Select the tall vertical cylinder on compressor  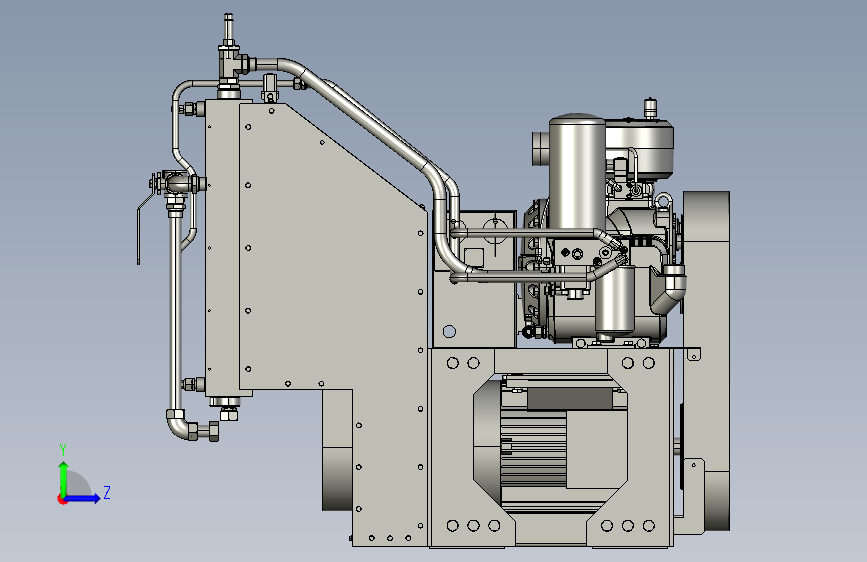pos(576,173)
